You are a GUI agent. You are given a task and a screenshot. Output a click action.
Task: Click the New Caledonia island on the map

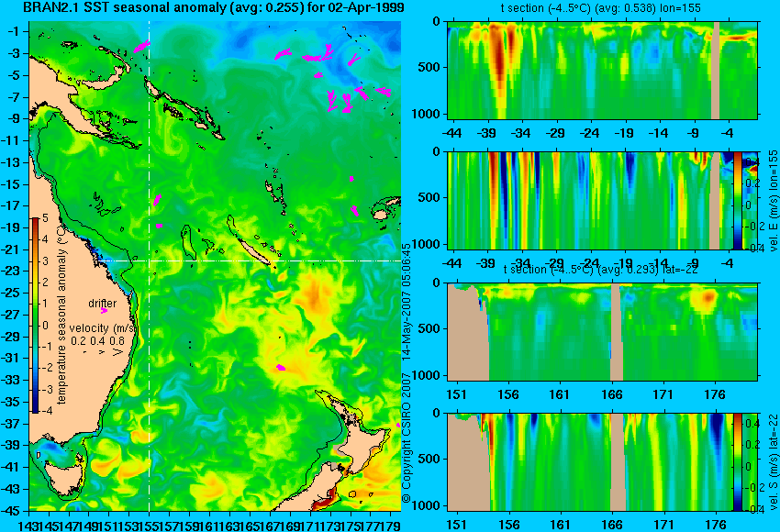pos(253,251)
